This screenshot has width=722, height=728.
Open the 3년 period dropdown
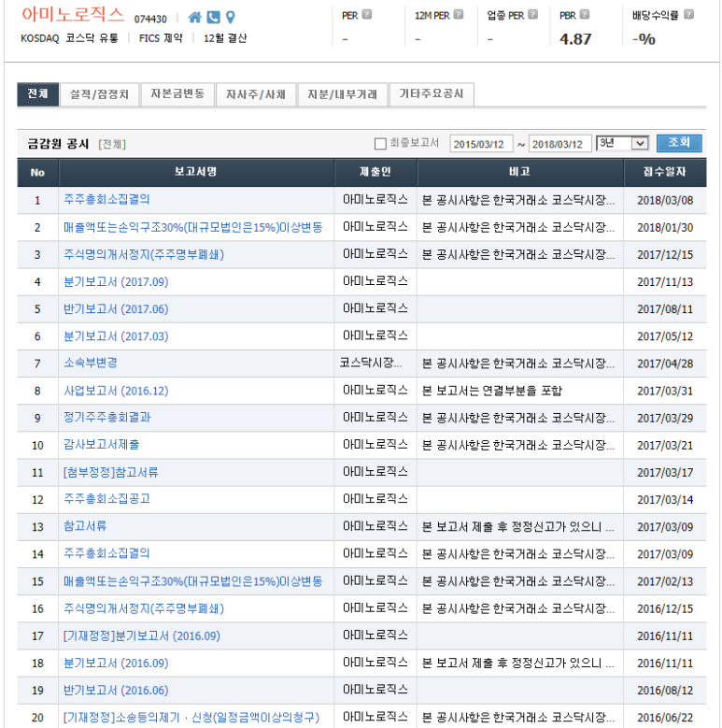coord(622,143)
